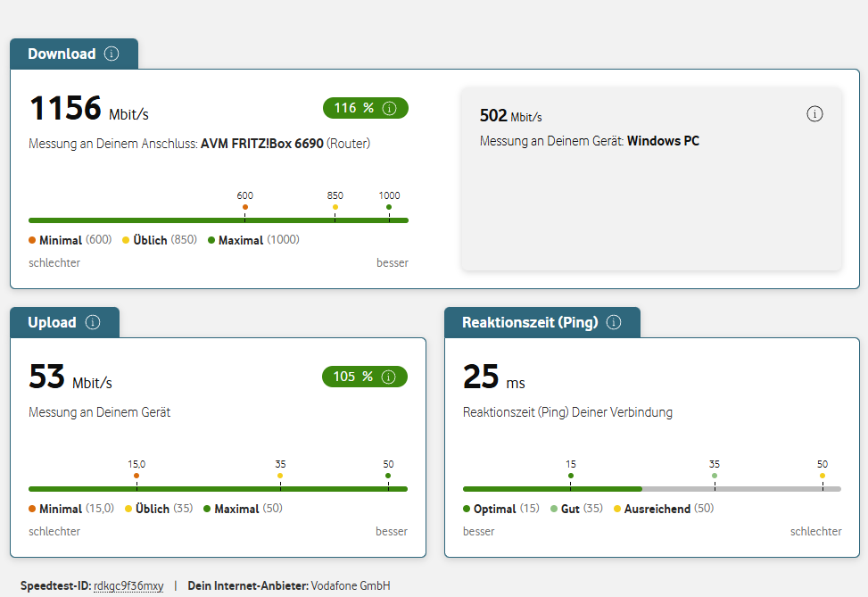
Task: Click info icon next to Reaktionszeit (Ping)
Action: pyautogui.click(x=613, y=322)
